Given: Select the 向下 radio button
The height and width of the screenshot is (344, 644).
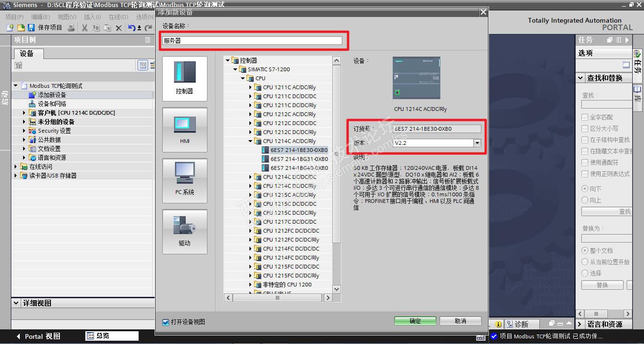Looking at the screenshot, I should (585, 189).
